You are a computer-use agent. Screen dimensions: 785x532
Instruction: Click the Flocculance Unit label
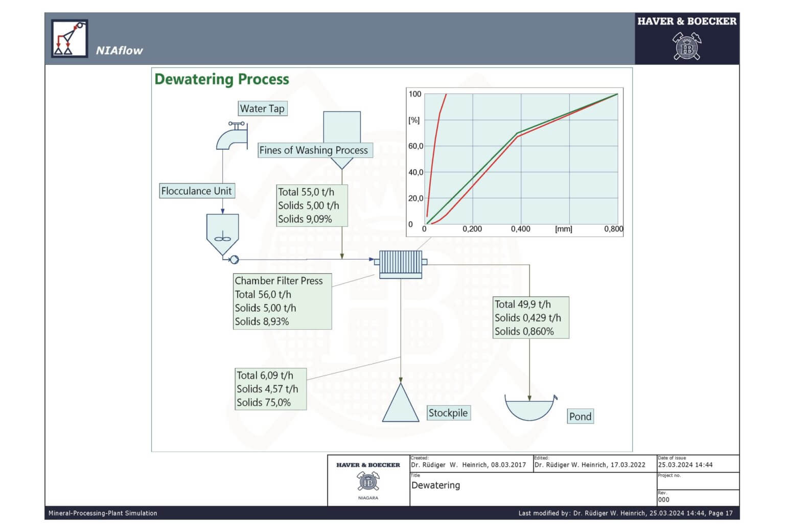click(197, 191)
